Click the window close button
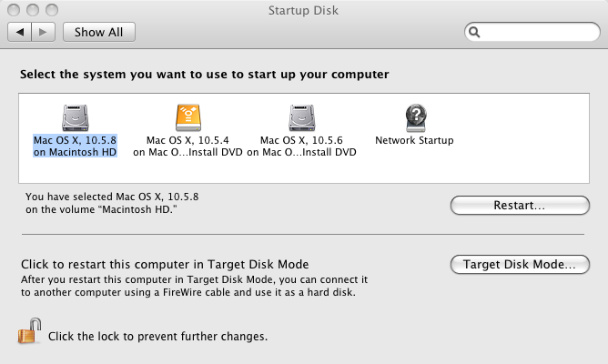 14,10
